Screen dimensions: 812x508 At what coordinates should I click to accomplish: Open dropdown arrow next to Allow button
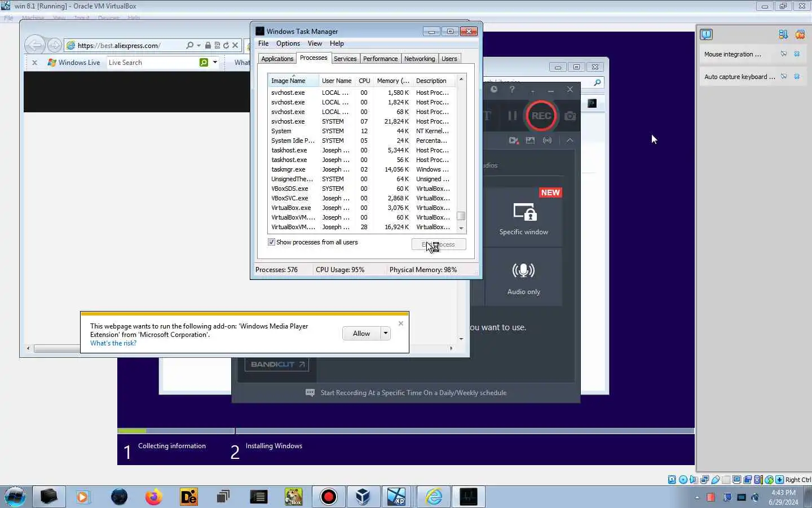[386, 334]
